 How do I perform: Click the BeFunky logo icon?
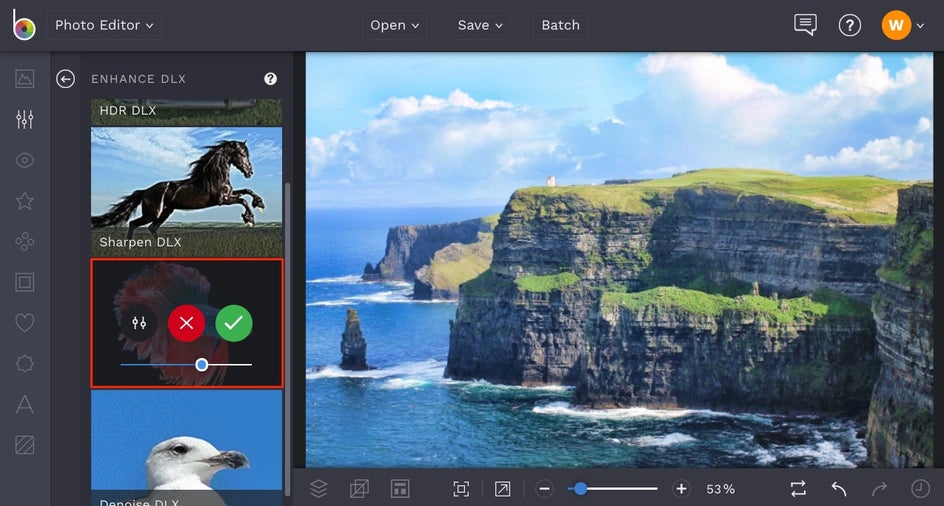pyautogui.click(x=24, y=25)
